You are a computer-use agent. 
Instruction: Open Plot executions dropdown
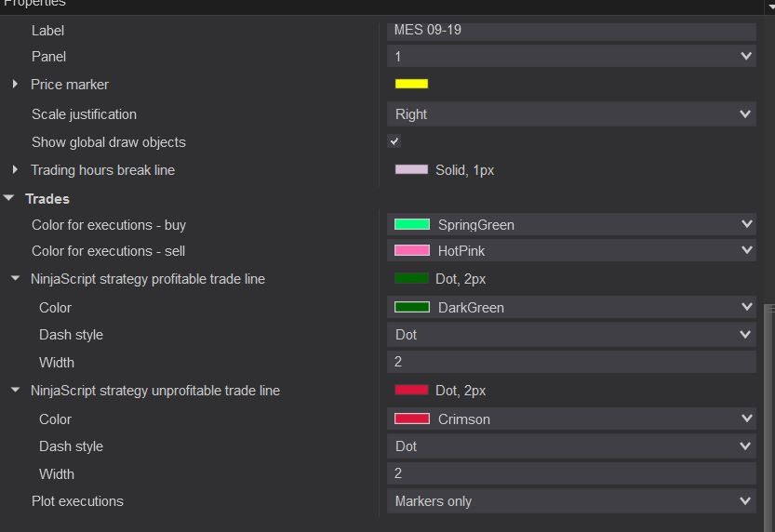coord(571,501)
